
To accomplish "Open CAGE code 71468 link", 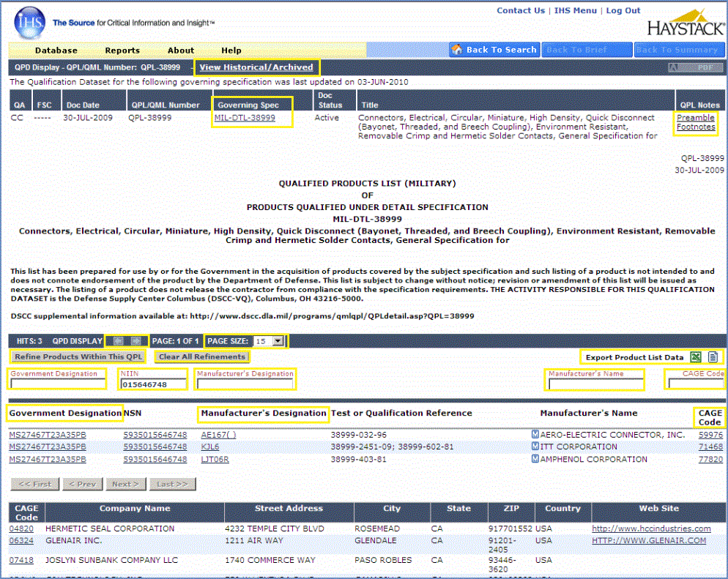I will coord(710,447).
